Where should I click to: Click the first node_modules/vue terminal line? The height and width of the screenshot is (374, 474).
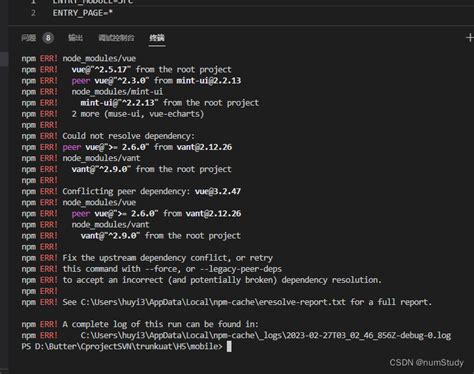(99, 58)
